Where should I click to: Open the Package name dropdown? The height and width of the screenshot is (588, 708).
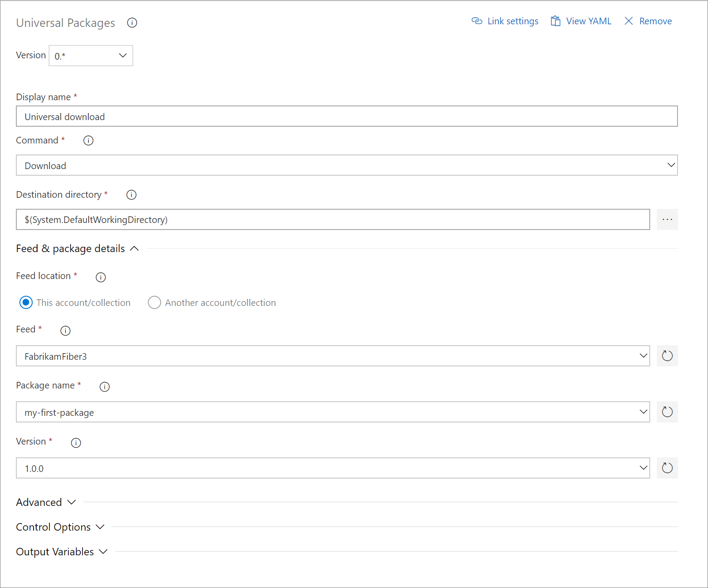[x=643, y=412]
